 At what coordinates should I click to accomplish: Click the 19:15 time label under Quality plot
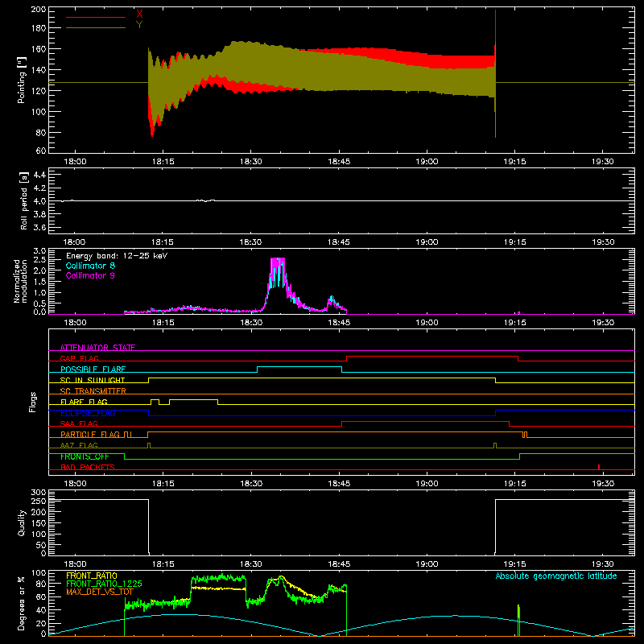[515, 564]
